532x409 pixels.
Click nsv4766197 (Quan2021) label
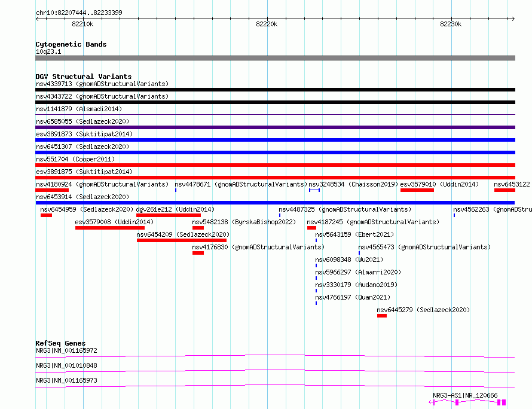point(353,297)
